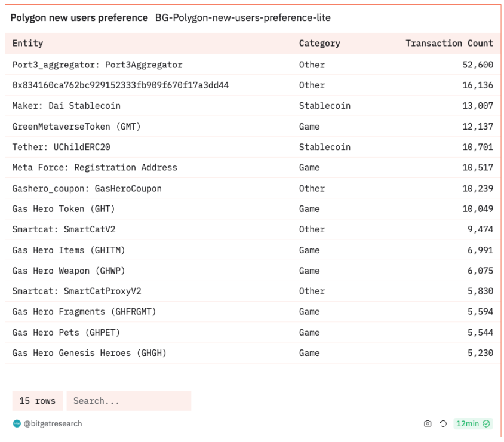Click the camera screenshot icon
The height and width of the screenshot is (442, 504).
point(428,424)
